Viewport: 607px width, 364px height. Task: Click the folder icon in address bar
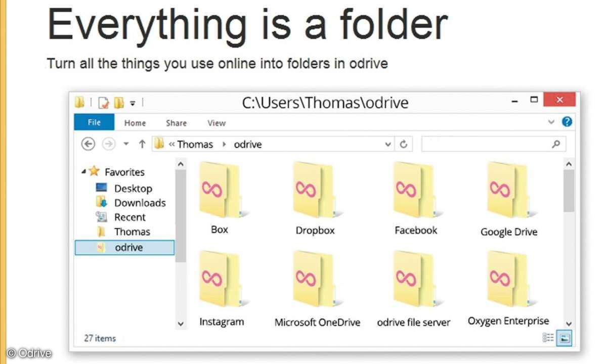(x=159, y=144)
